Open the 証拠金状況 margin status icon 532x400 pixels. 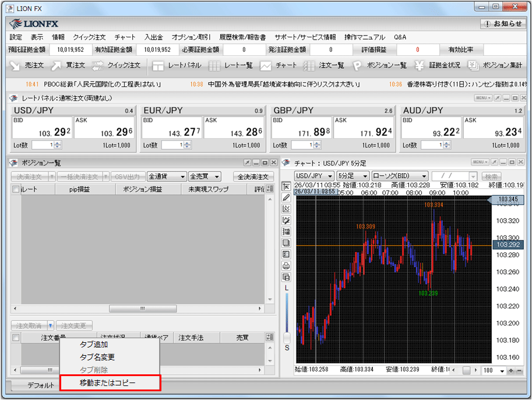[x=438, y=65]
